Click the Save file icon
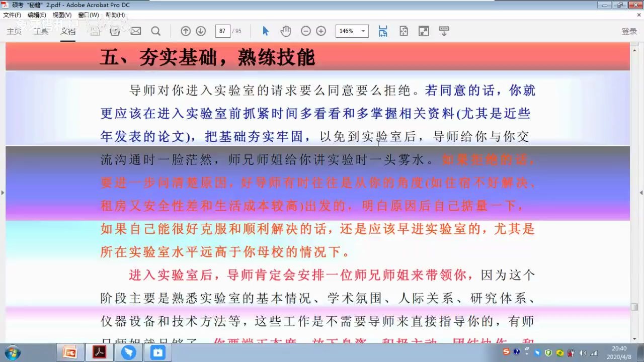This screenshot has width=644, height=362. click(95, 31)
